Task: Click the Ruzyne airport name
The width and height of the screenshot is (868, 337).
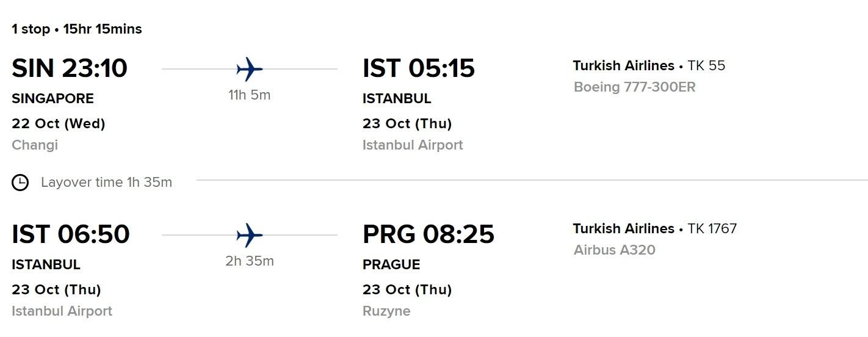Action: click(x=386, y=311)
